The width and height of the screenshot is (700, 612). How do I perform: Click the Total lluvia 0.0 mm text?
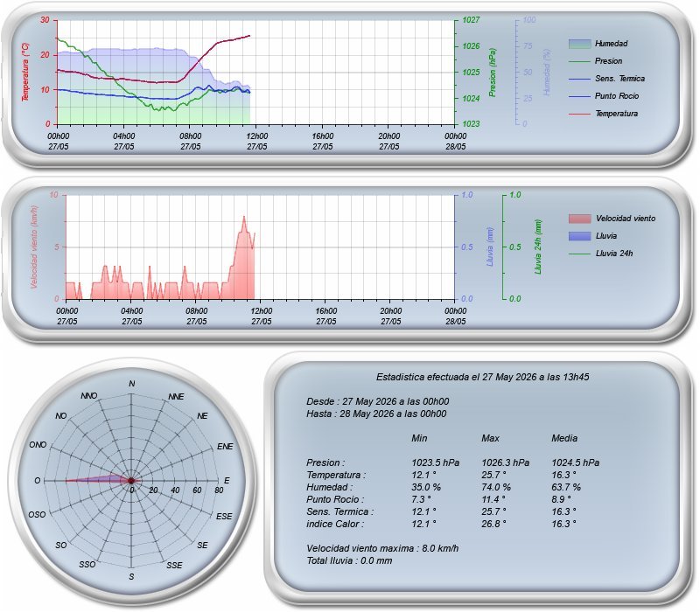point(349,560)
